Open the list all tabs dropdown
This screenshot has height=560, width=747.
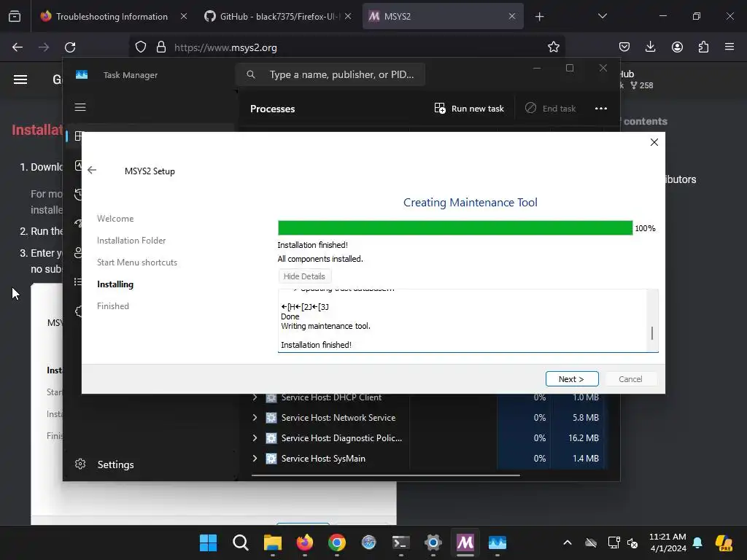coord(602,16)
